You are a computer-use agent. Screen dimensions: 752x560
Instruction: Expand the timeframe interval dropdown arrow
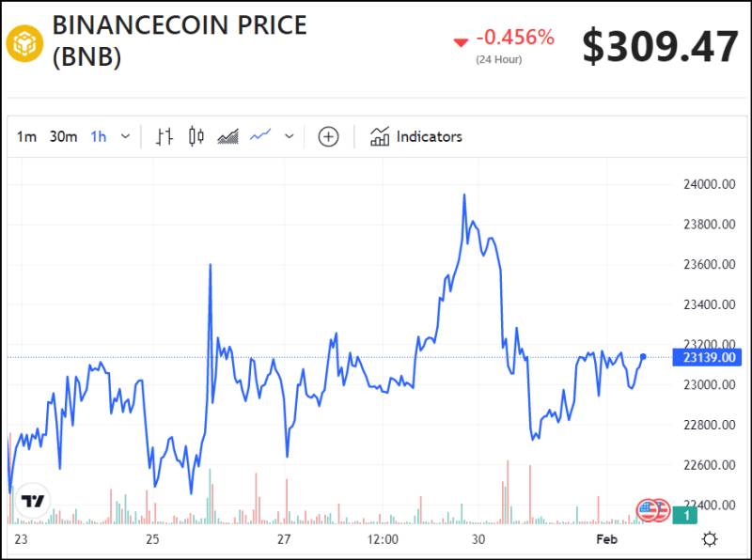(125, 136)
